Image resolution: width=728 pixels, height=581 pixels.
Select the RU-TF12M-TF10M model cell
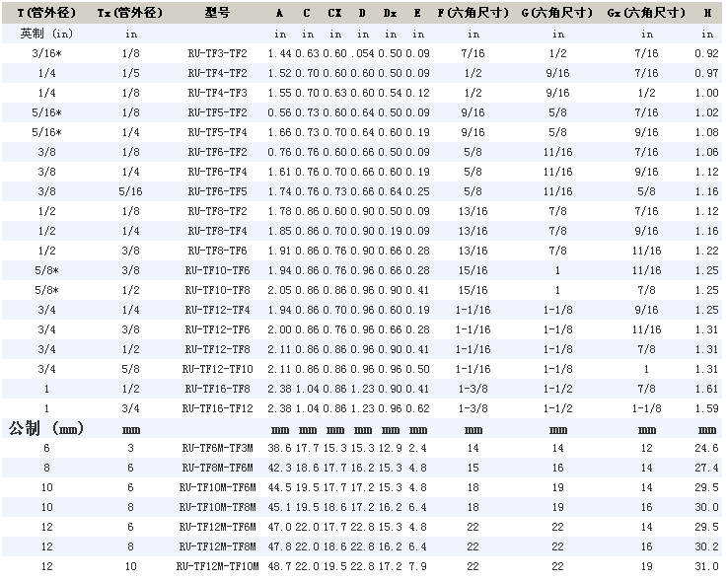[217, 565]
